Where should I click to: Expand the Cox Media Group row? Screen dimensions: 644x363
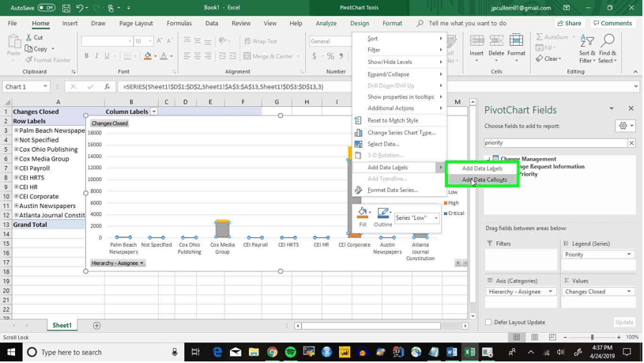click(x=16, y=159)
